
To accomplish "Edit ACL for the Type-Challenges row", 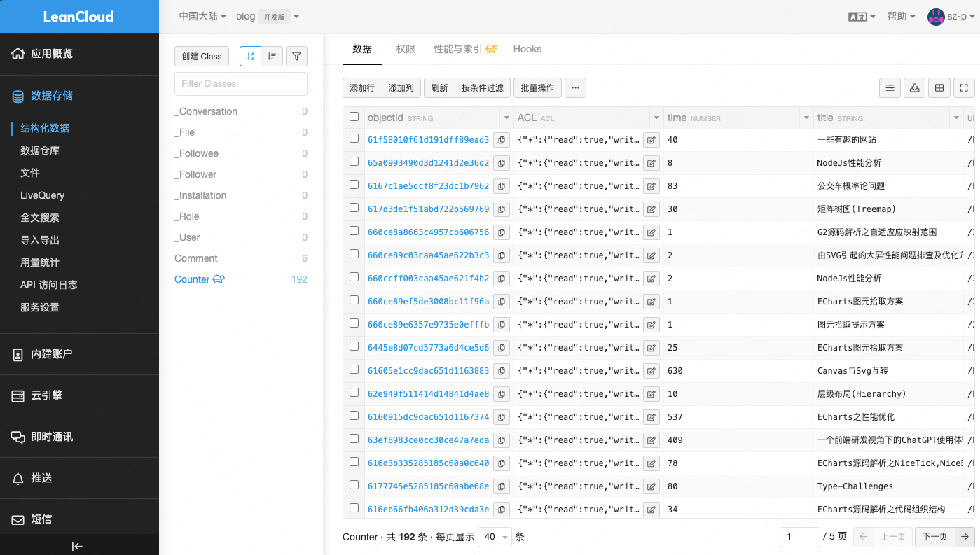I will pos(651,486).
